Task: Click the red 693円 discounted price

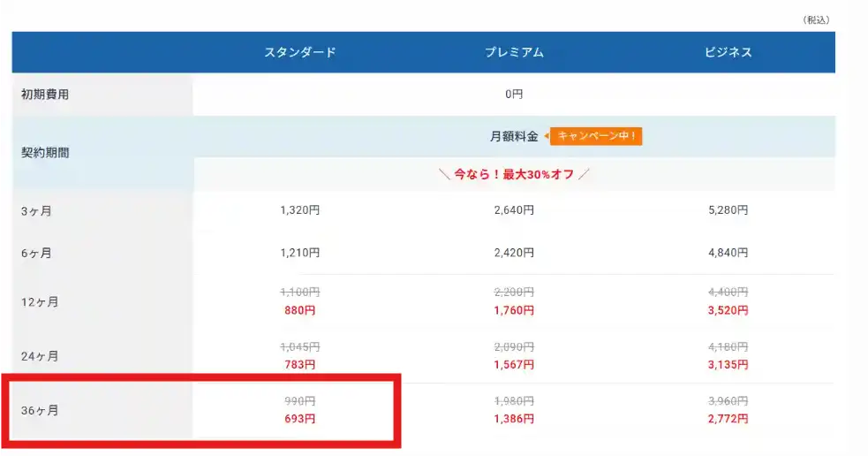Action: point(300,419)
